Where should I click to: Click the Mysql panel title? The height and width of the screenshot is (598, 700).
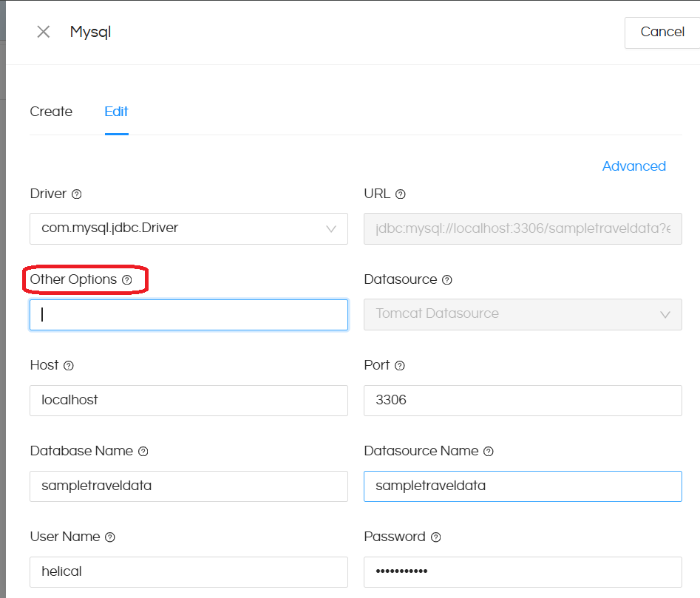tap(90, 32)
